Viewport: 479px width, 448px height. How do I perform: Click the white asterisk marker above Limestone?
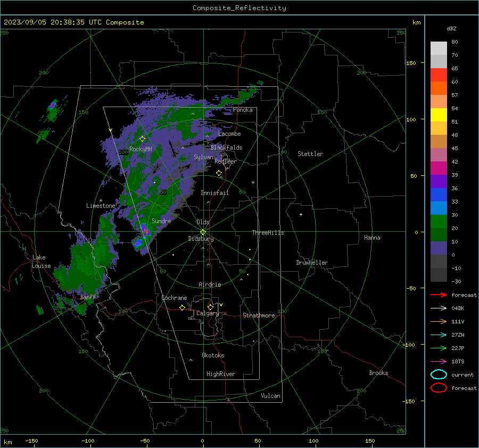pos(101,201)
